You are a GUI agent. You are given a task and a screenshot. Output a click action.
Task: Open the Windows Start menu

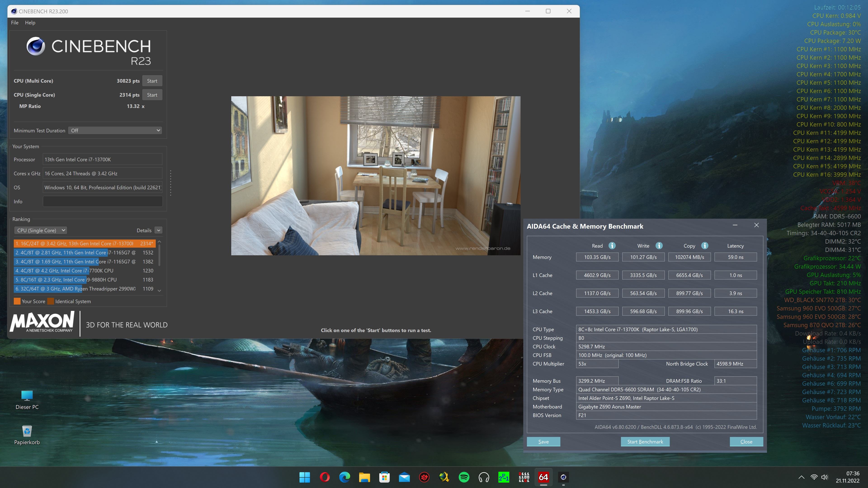tap(305, 477)
